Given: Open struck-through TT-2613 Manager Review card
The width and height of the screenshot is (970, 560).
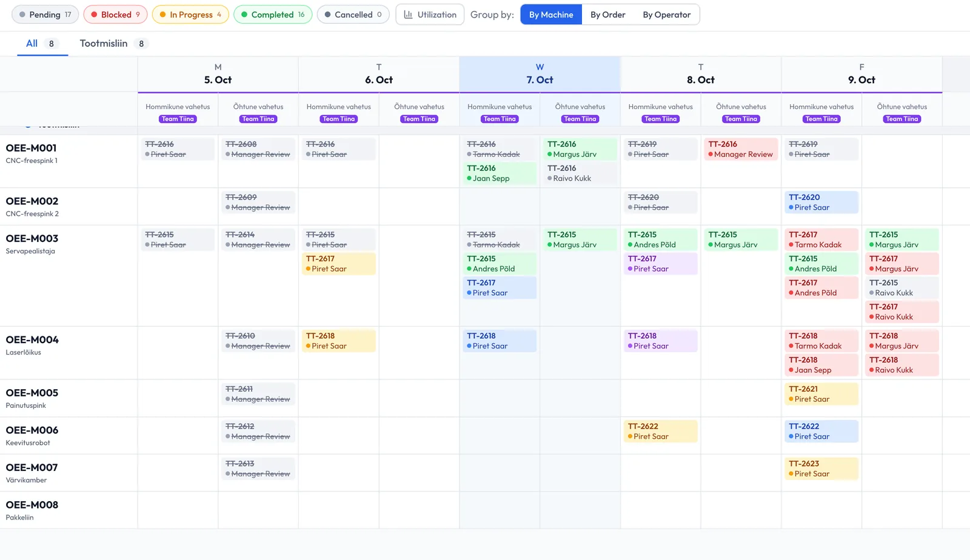Looking at the screenshot, I should (x=258, y=468).
